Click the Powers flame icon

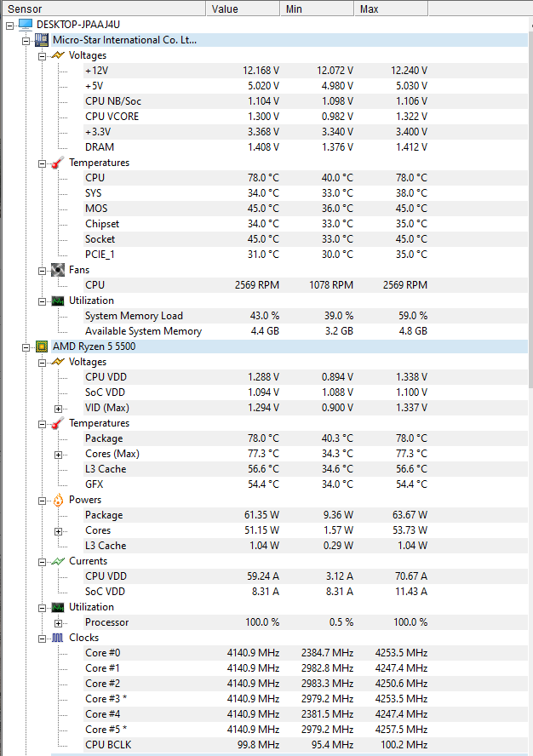click(x=58, y=500)
